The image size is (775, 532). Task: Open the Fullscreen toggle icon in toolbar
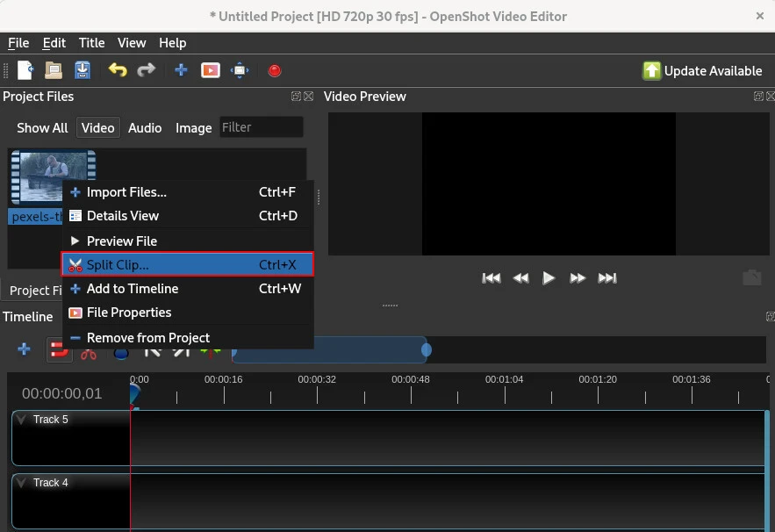(240, 70)
